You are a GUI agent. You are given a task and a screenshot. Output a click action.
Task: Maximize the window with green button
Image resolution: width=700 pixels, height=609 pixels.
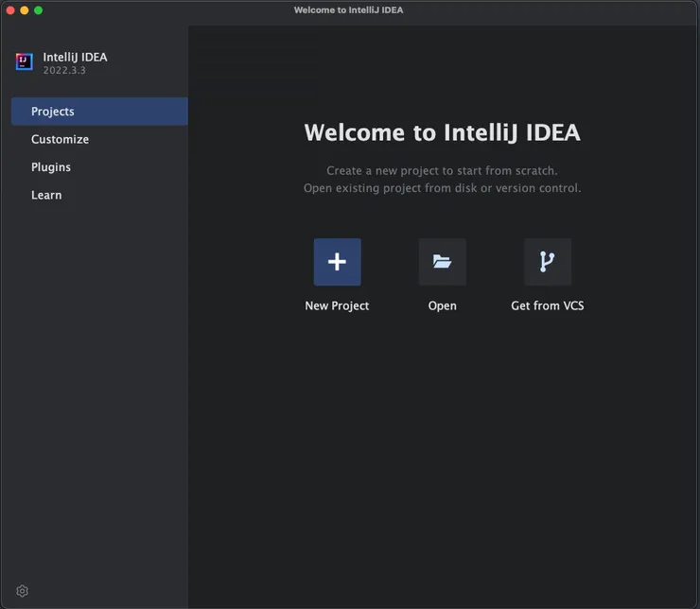(x=39, y=10)
